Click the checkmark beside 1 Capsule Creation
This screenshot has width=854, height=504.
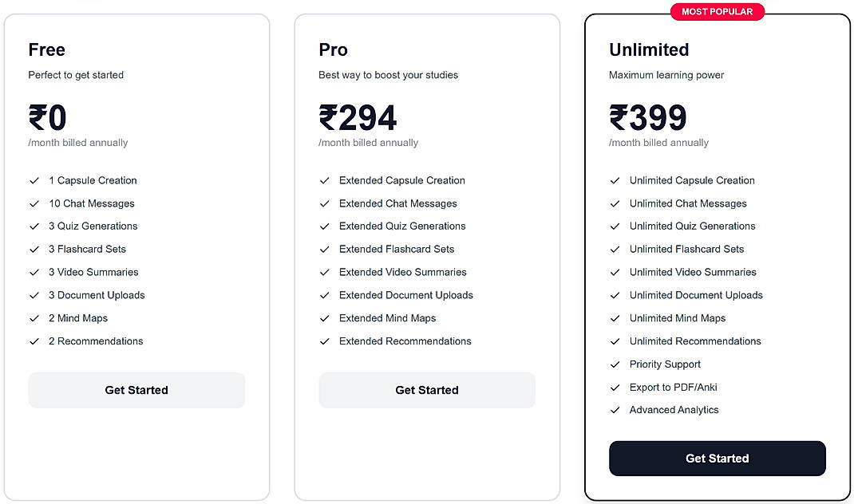[34, 180]
